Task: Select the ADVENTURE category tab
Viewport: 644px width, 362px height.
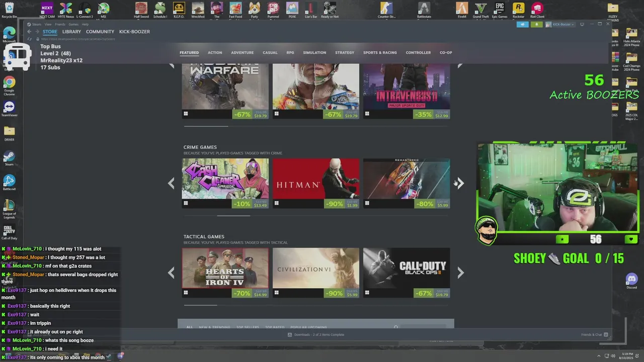Action: (243, 52)
